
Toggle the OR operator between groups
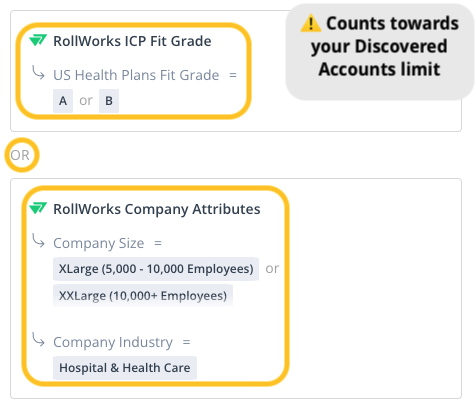tap(20, 155)
